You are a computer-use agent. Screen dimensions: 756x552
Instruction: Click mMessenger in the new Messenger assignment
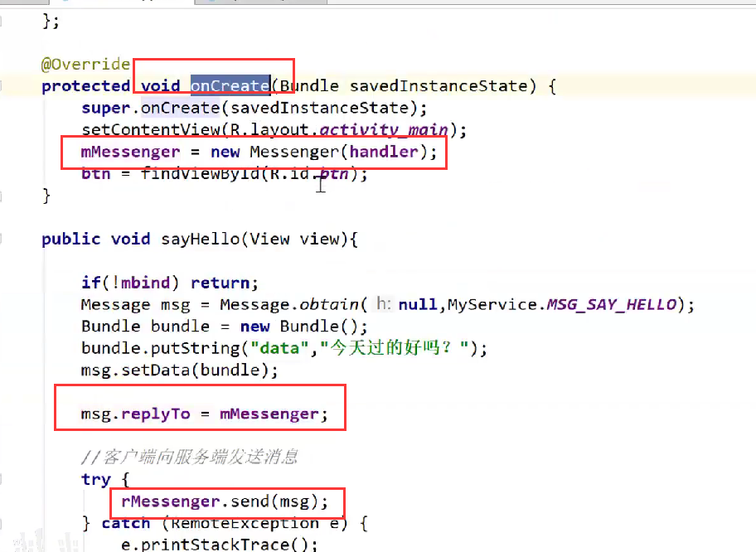coord(130,152)
